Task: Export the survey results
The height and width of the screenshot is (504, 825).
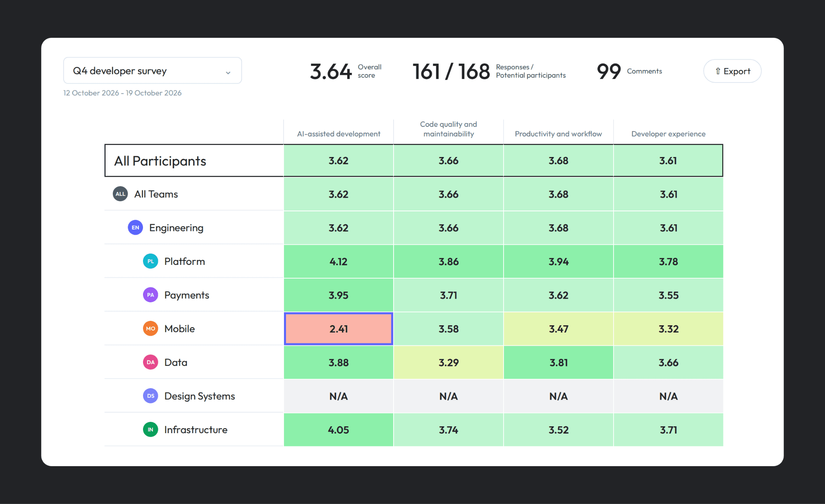Action: tap(732, 71)
